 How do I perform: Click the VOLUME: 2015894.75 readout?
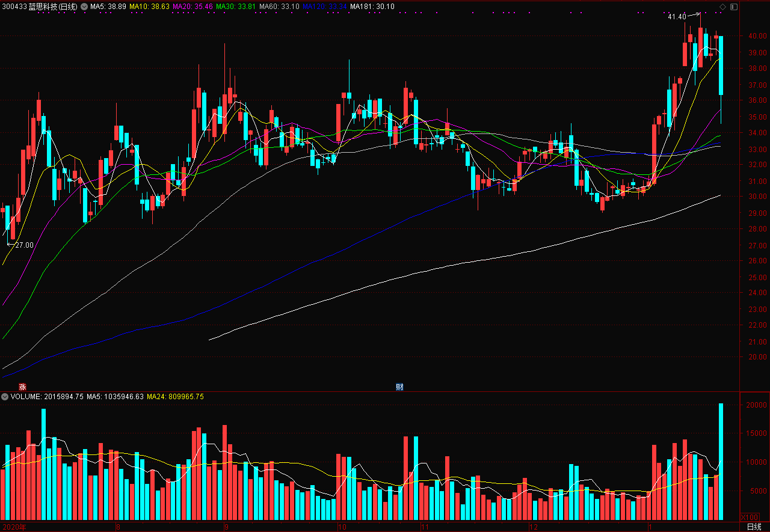(x=47, y=397)
